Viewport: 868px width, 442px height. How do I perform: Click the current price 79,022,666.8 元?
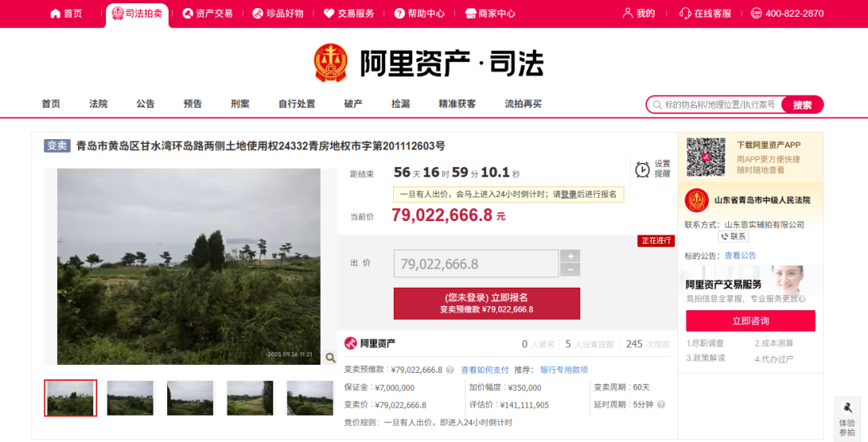click(x=448, y=215)
